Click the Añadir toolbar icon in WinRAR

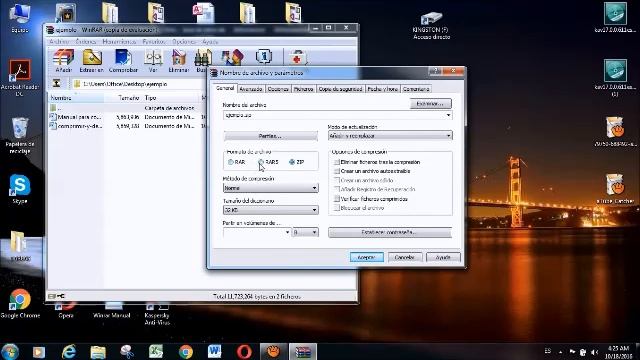pyautogui.click(x=64, y=61)
